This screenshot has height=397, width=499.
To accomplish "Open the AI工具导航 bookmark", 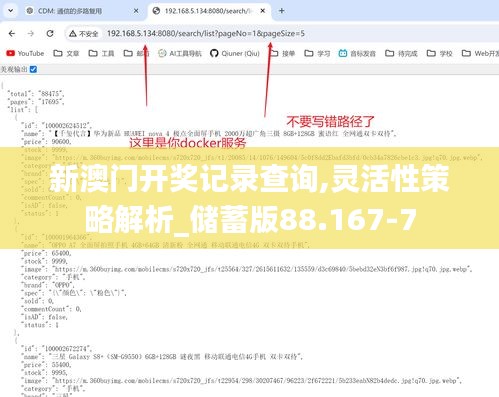I will point(180,53).
